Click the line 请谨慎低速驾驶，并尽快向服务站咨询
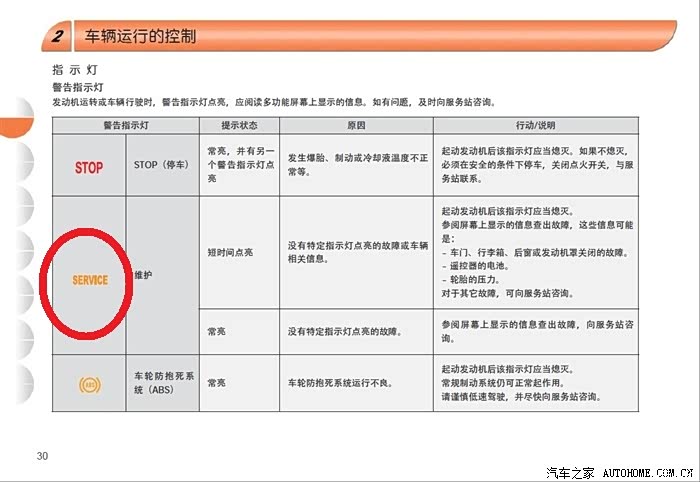This screenshot has height=482, width=700. tap(521, 397)
